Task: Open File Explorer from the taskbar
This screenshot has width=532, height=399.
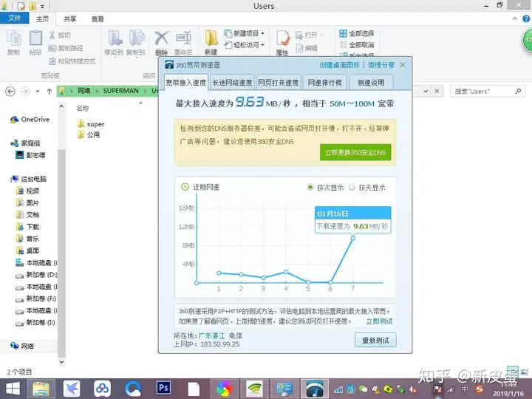Action: (41, 389)
